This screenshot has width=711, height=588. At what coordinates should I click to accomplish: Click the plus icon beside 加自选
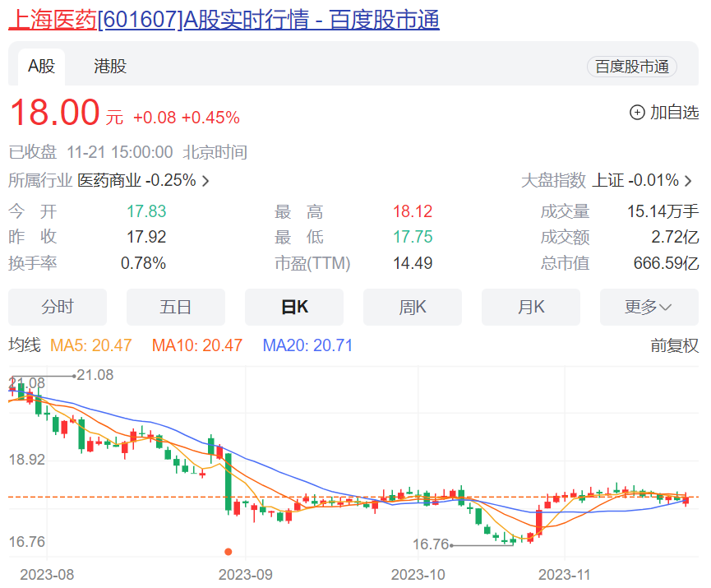[637, 112]
